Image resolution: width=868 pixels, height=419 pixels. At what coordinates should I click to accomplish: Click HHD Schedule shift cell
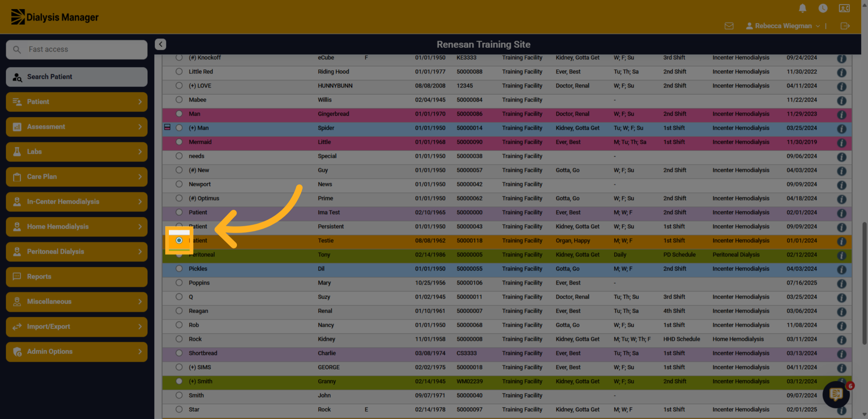pos(682,339)
